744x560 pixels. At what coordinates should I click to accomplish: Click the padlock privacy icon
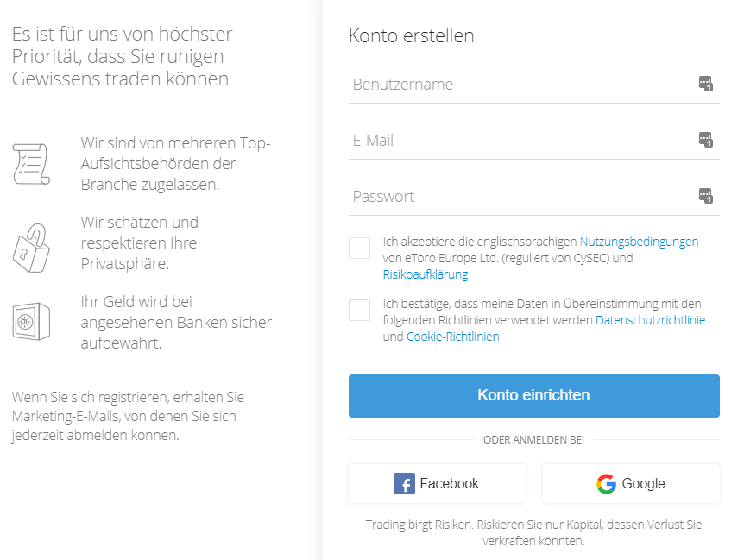(x=31, y=248)
